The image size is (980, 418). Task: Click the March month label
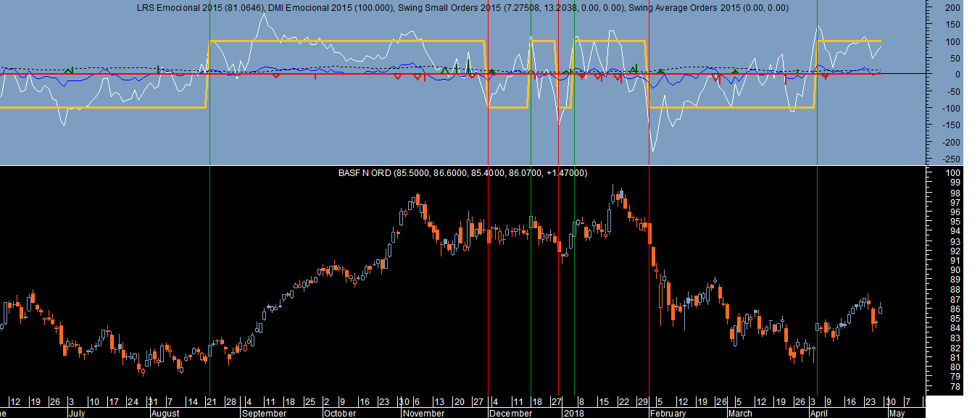point(740,413)
